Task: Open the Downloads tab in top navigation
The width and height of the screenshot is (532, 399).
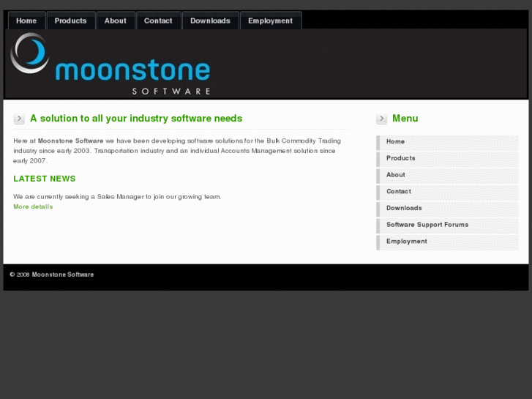Action: coord(210,20)
